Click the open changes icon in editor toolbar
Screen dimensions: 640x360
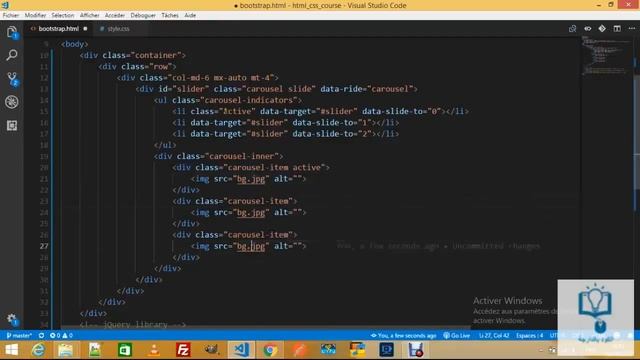coord(572,29)
